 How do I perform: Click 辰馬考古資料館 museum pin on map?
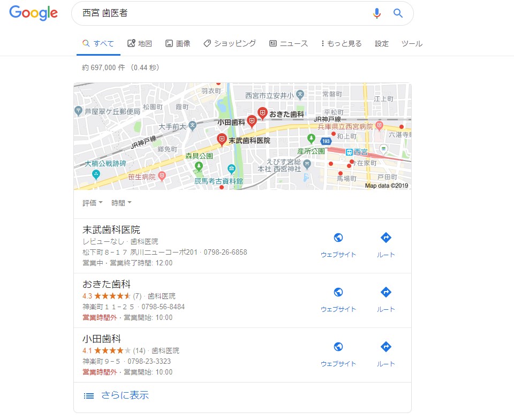(x=231, y=169)
